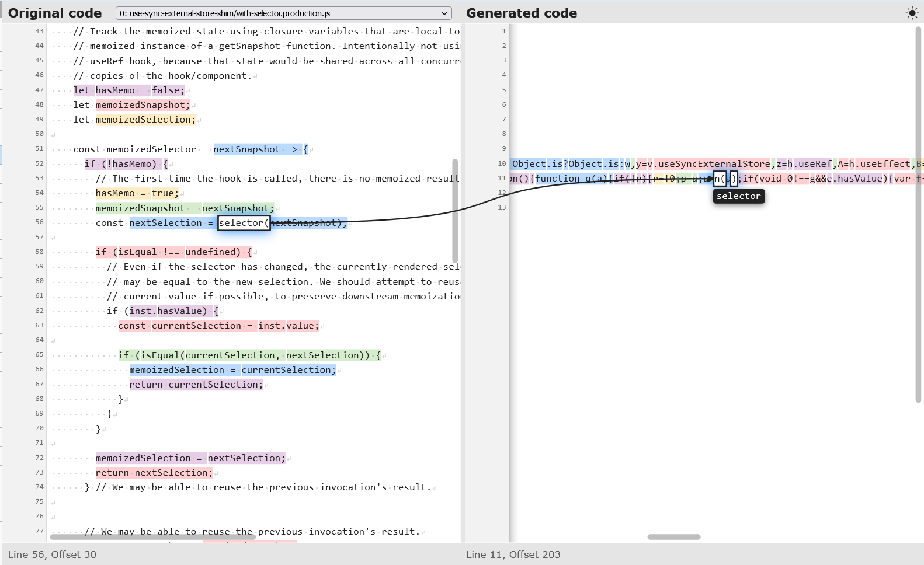
Task: Click 'memoizedSnapshot;' highlighted on line 48
Action: click(x=143, y=105)
